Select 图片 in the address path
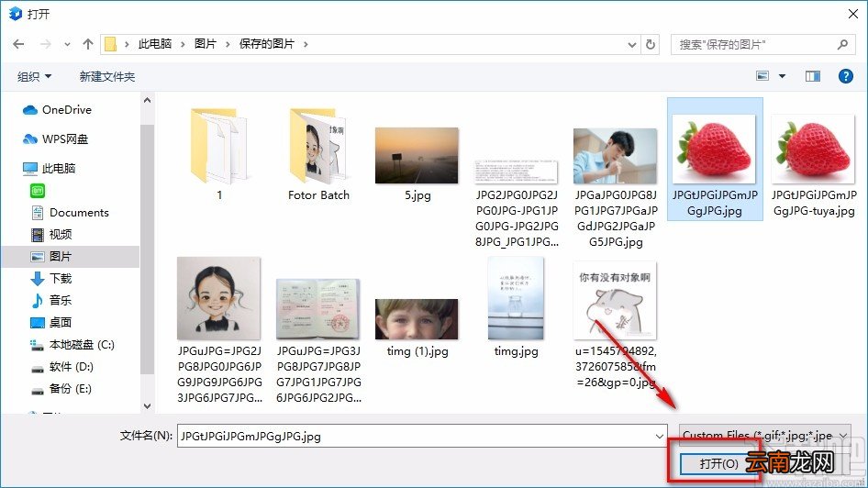This screenshot has height=488, width=868. pos(205,44)
